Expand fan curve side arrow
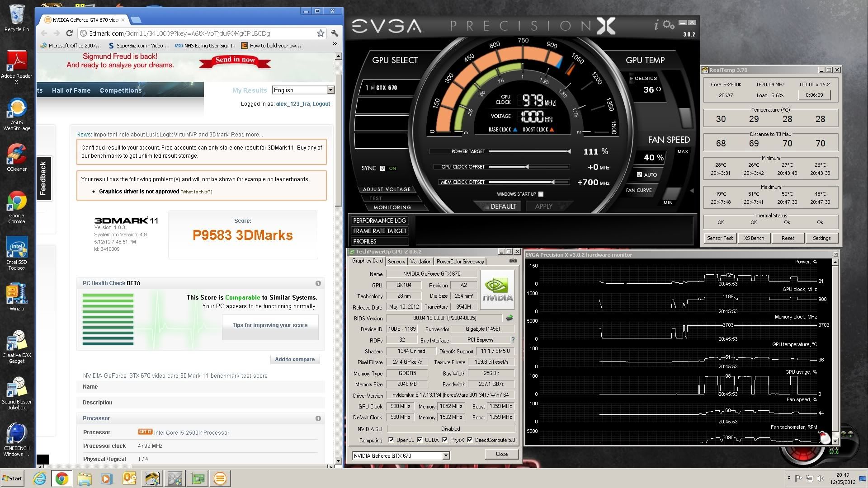868x488 pixels. [x=692, y=190]
